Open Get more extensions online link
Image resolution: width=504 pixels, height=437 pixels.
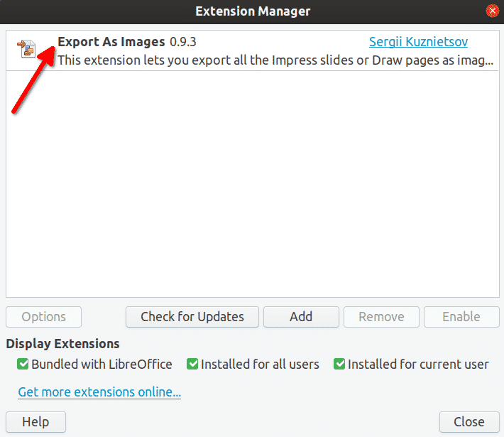99,392
